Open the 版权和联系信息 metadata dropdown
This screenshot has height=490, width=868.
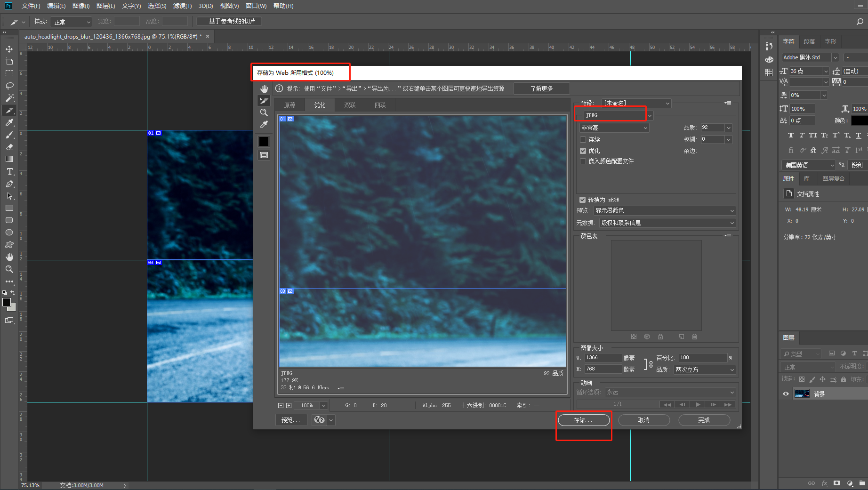pos(667,223)
